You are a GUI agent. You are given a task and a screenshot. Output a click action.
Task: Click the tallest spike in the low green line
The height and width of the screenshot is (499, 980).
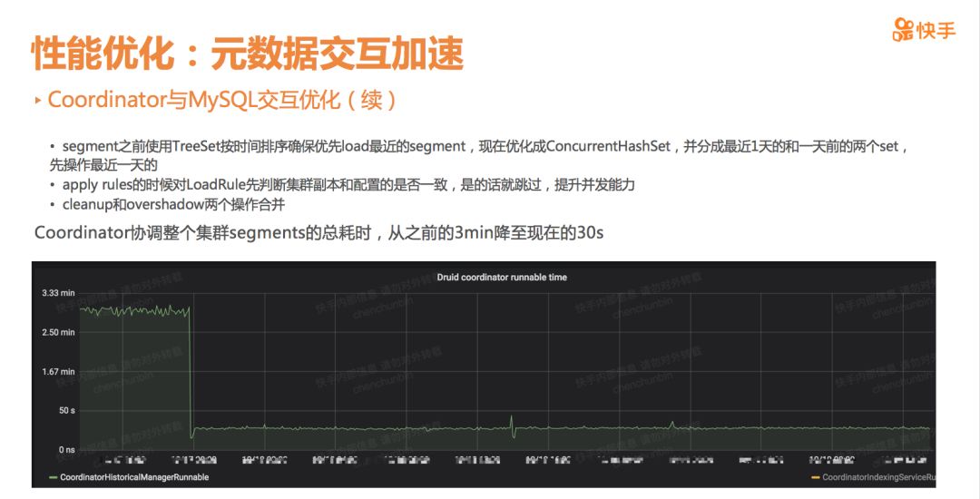(512, 422)
